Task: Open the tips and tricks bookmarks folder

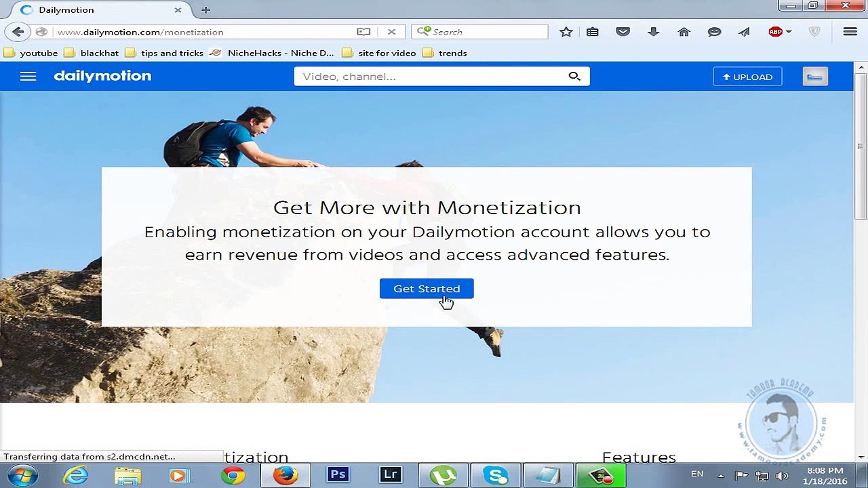Action: 164,53
